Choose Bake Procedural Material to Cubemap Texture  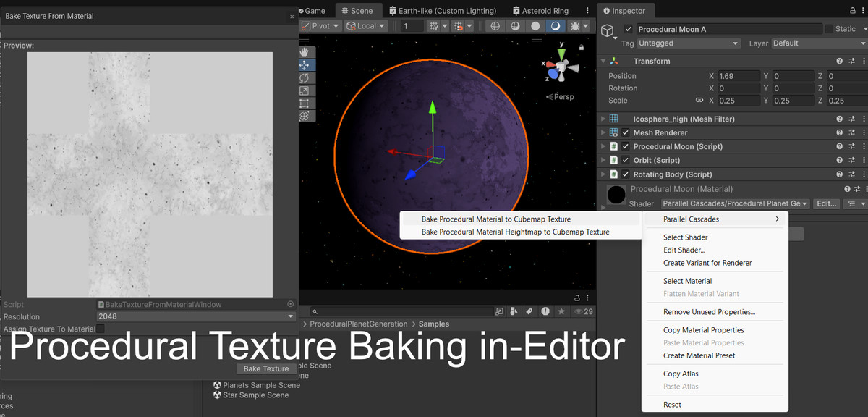(x=496, y=219)
